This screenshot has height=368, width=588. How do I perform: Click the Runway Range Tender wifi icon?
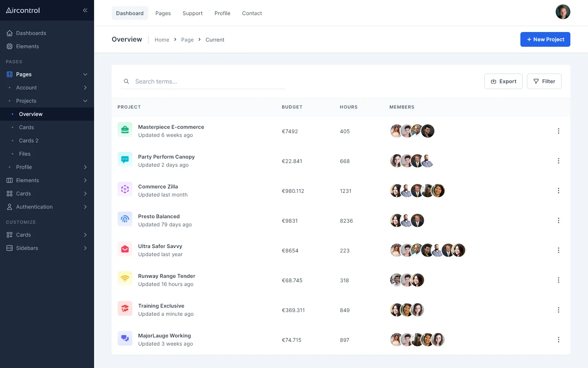(x=125, y=279)
